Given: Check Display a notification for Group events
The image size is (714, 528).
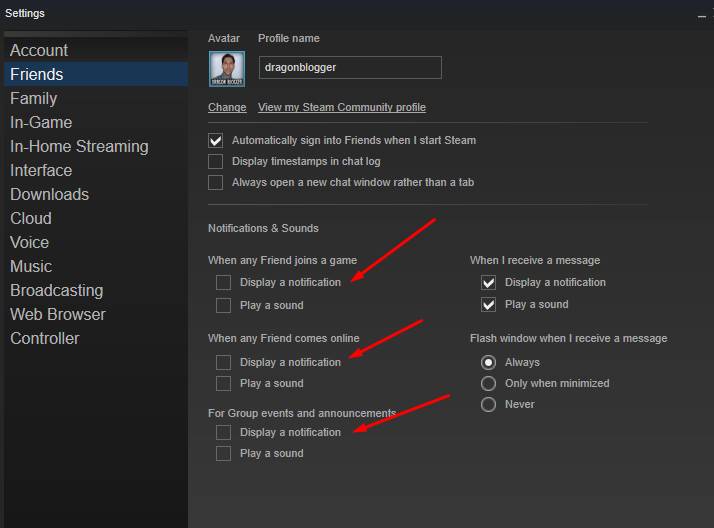Looking at the screenshot, I should 223,432.
